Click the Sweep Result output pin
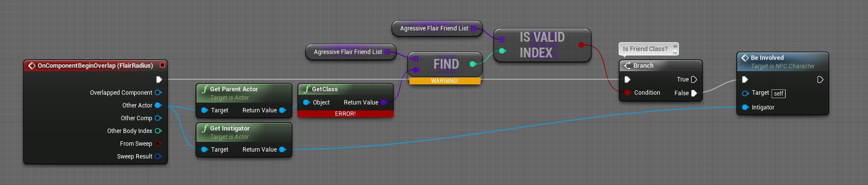Image resolution: width=868 pixels, height=185 pixels. [158, 157]
